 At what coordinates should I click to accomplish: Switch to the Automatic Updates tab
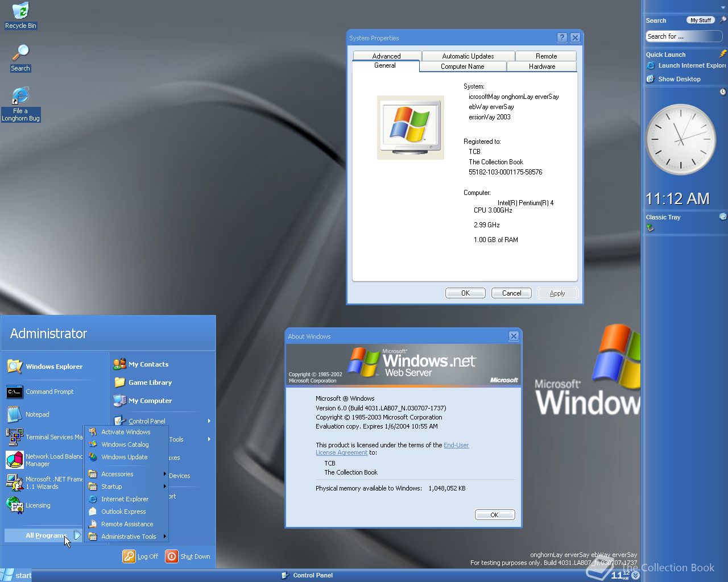[x=468, y=56]
